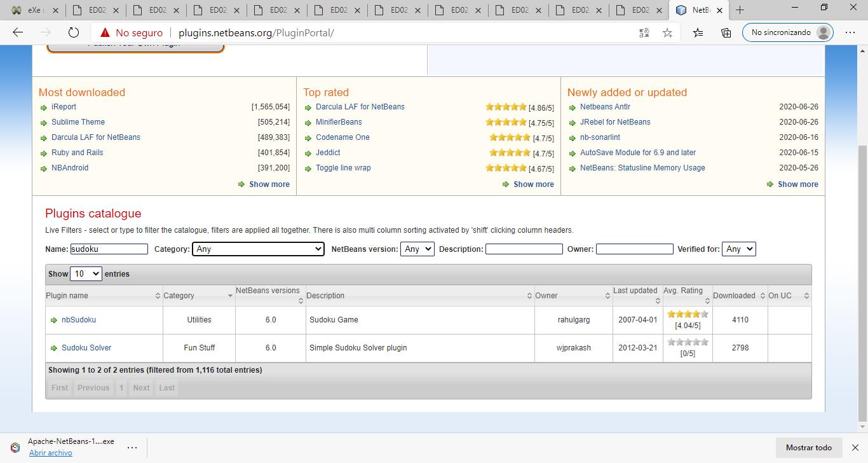The height and width of the screenshot is (463, 868).
Task: Open the browser settings ellipsis menu
Action: (850, 32)
